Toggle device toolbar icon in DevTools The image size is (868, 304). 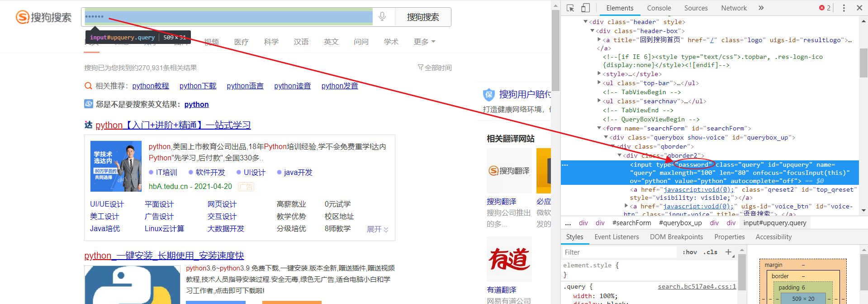585,8
